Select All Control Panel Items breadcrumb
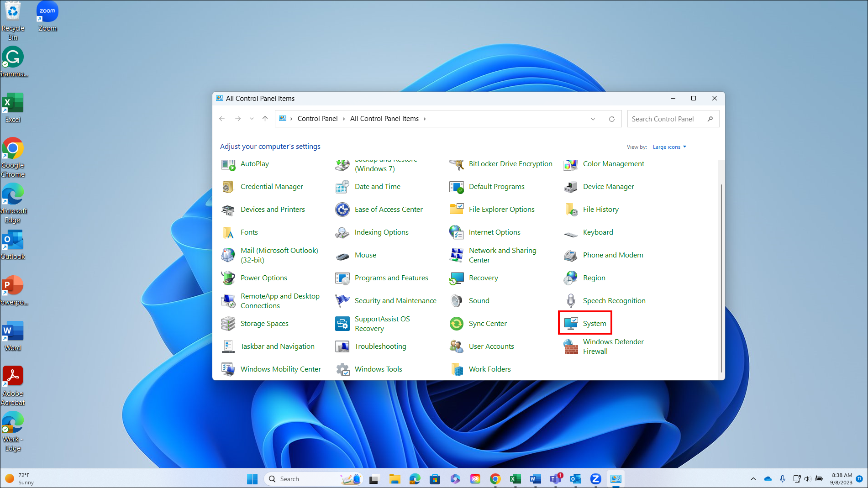Screen dimensions: 868x488 click(384, 118)
